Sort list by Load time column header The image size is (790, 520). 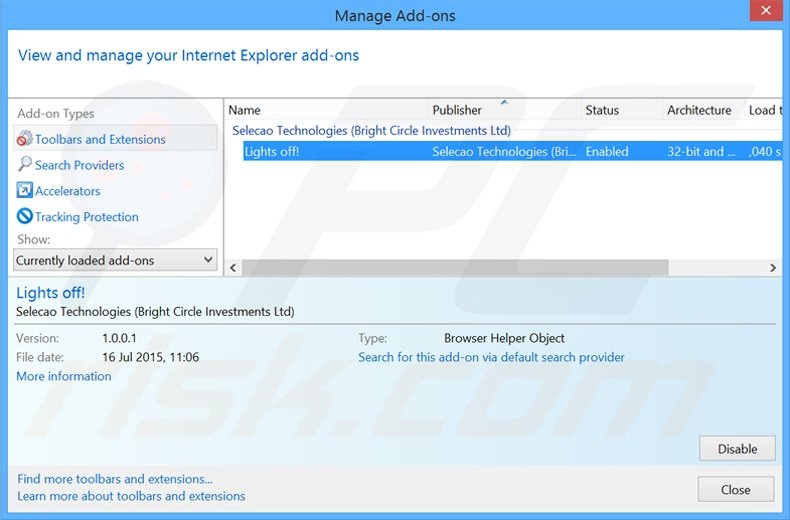pyautogui.click(x=764, y=110)
